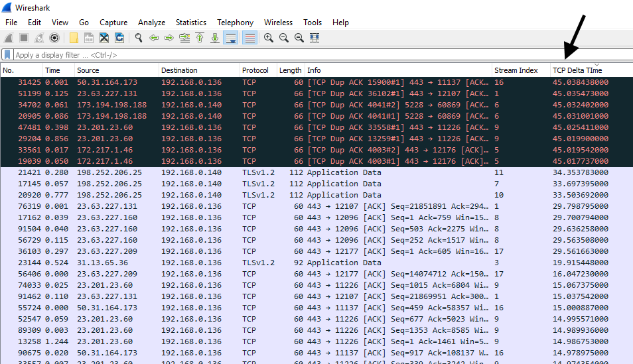The image size is (633, 364).
Task: Stop the running capture
Action: coord(24,38)
